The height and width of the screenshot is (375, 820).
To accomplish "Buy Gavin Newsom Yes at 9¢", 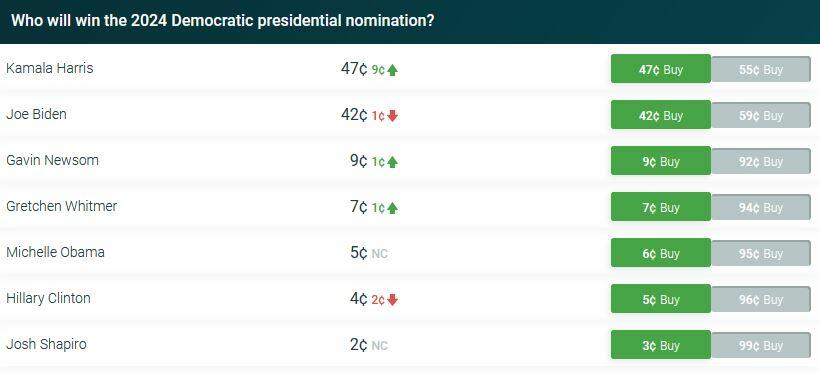I will (660, 161).
